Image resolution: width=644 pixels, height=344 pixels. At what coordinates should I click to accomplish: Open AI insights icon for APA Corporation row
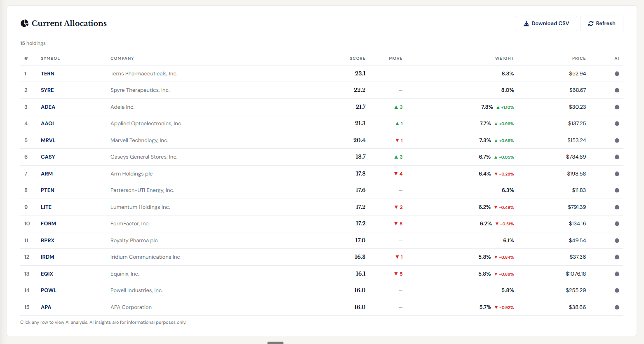tap(617, 307)
